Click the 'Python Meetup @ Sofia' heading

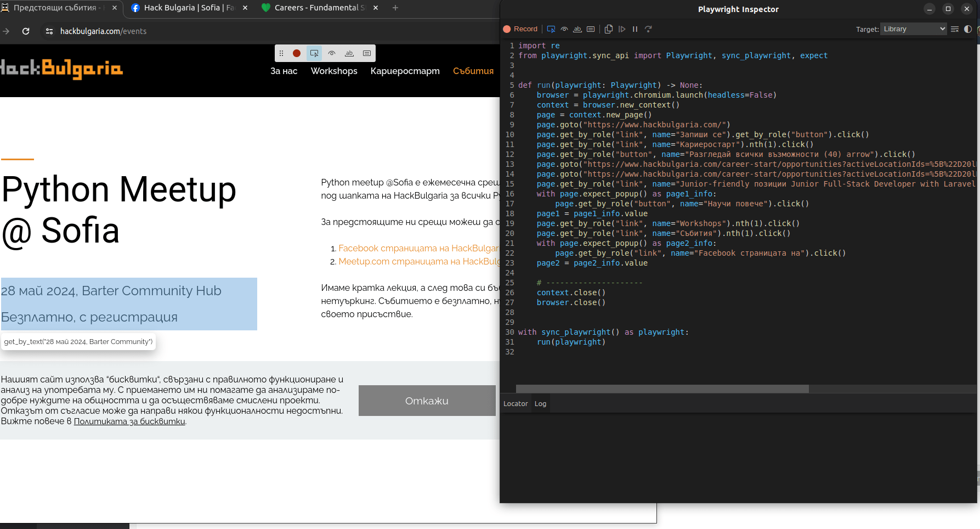click(119, 210)
